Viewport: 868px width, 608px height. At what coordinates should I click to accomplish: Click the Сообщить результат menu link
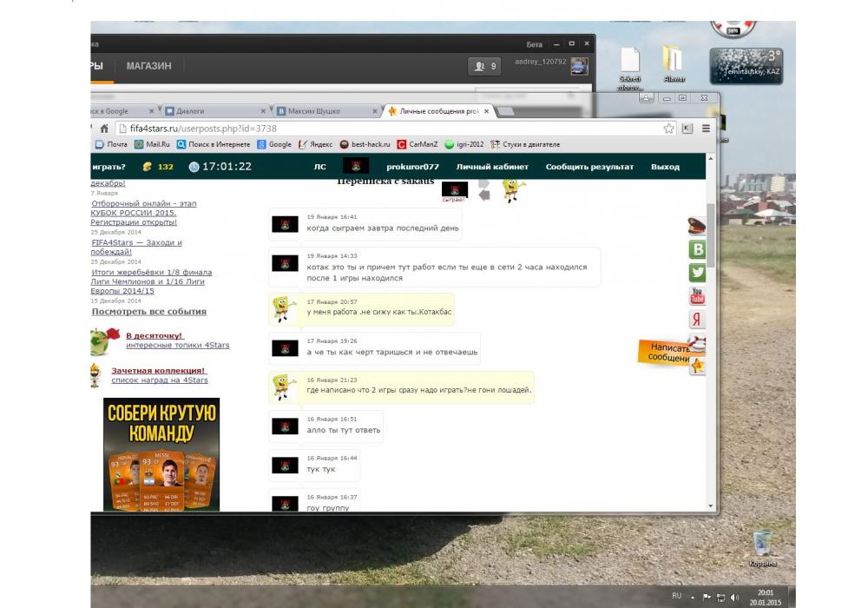tap(589, 167)
